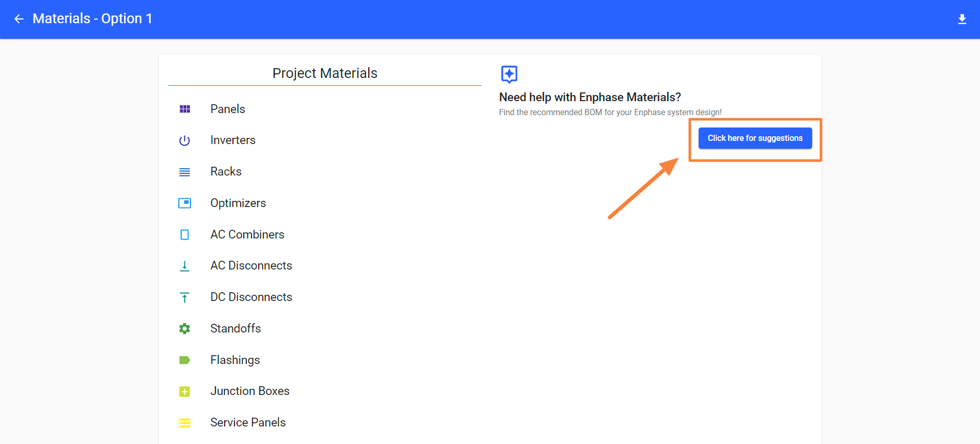
Task: Choose Optimizers from the list
Action: (238, 203)
